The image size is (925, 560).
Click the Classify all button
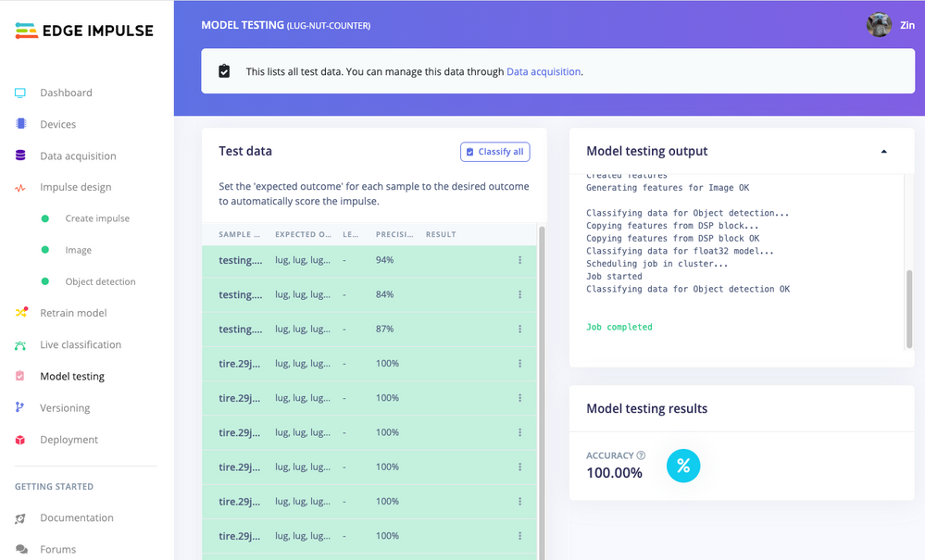coord(495,152)
